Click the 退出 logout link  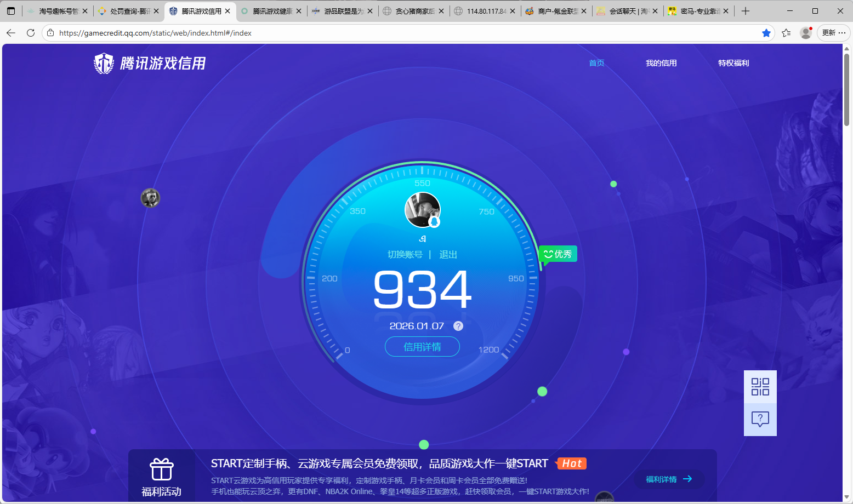(448, 254)
